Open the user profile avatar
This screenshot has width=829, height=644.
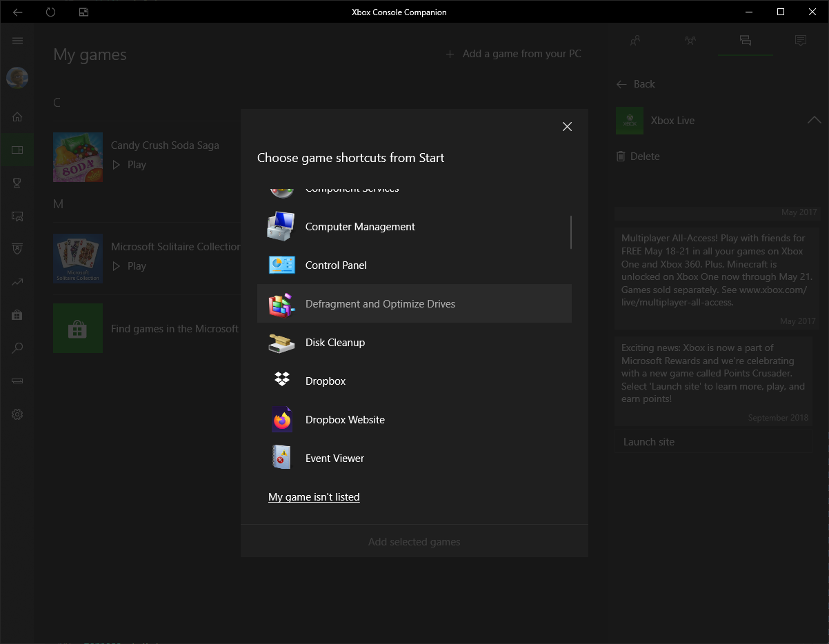tap(18, 78)
